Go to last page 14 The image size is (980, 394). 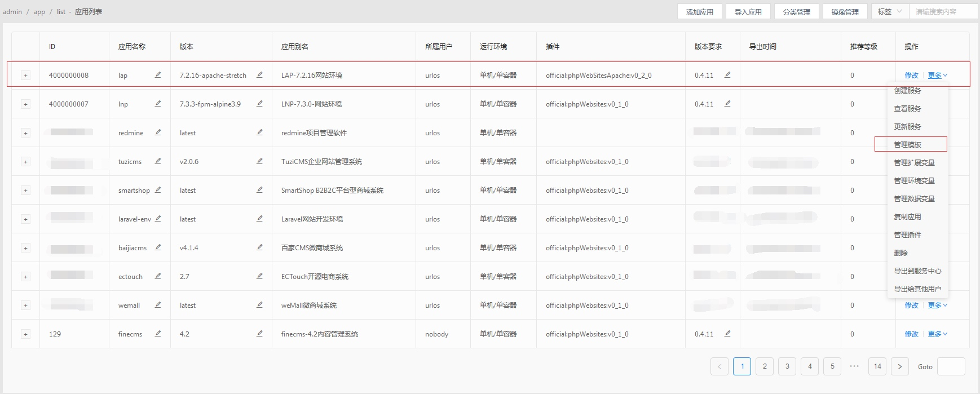pyautogui.click(x=877, y=366)
